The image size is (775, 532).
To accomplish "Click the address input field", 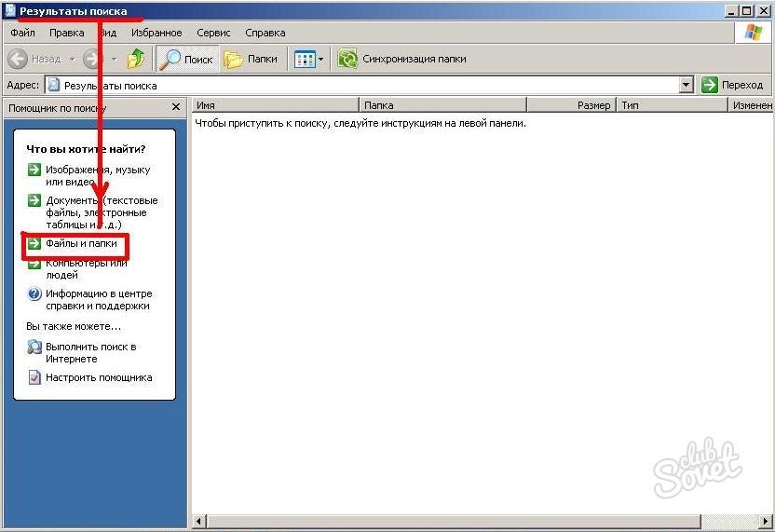I will 363,85.
